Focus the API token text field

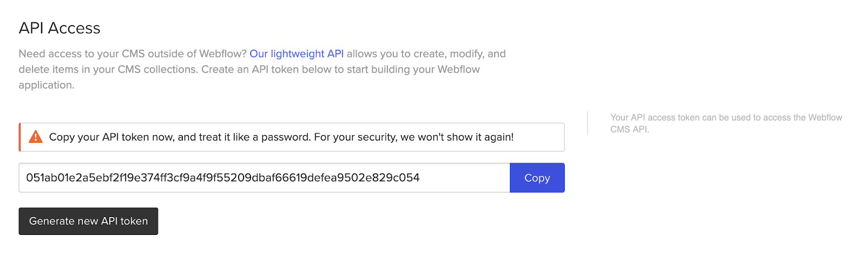click(x=264, y=177)
